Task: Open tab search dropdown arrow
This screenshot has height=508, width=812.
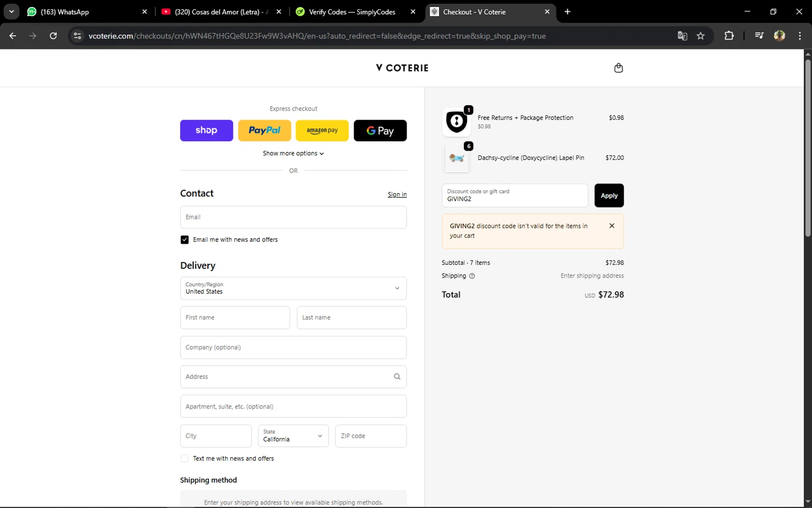Action: (x=11, y=11)
